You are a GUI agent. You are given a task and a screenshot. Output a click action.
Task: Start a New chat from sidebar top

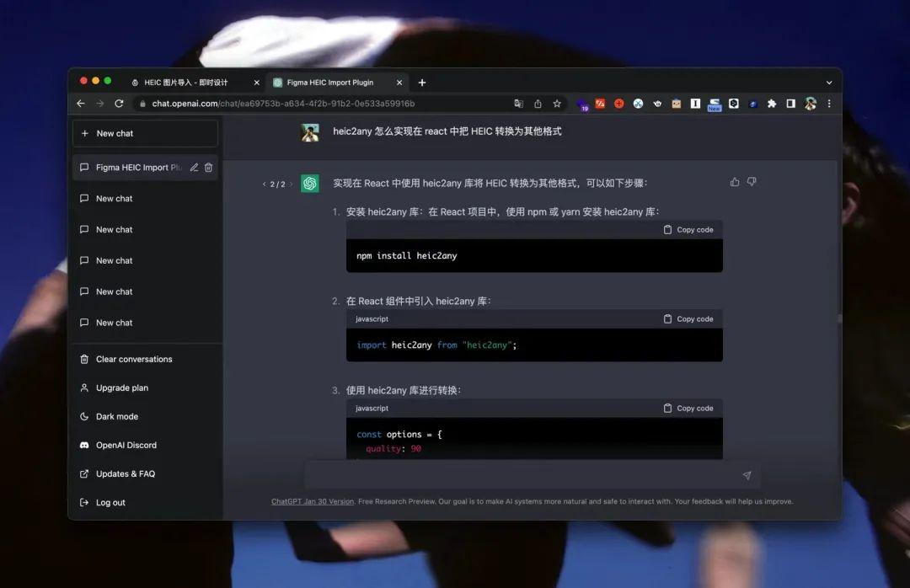(x=145, y=133)
